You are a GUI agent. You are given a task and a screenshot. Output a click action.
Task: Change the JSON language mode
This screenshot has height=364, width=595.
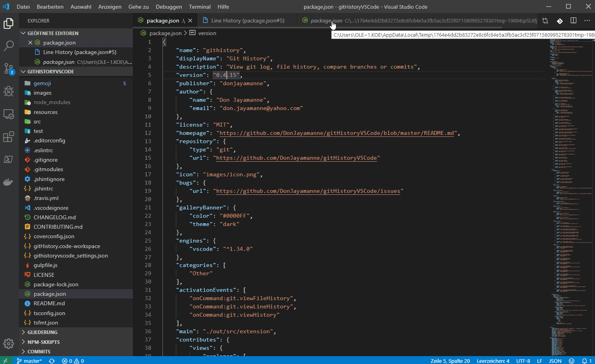point(555,361)
